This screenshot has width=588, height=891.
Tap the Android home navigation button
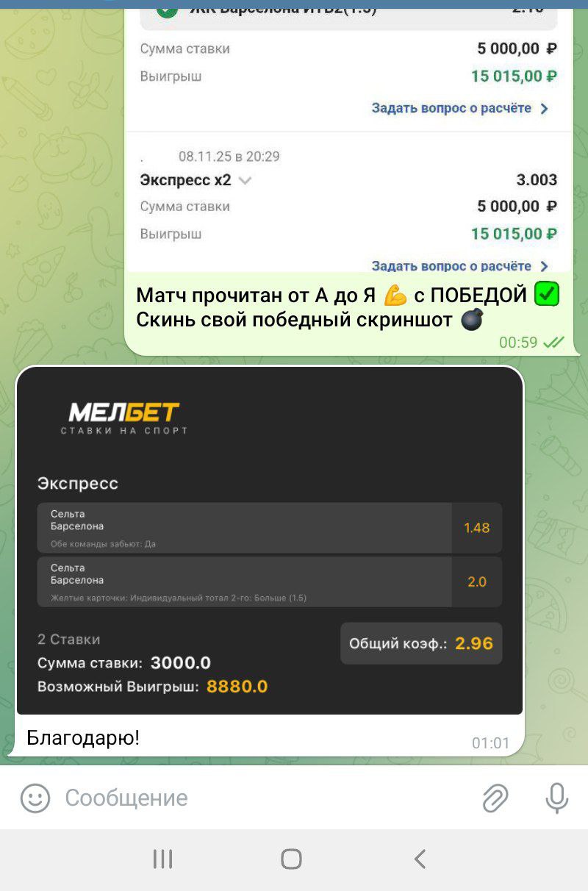pos(292,859)
